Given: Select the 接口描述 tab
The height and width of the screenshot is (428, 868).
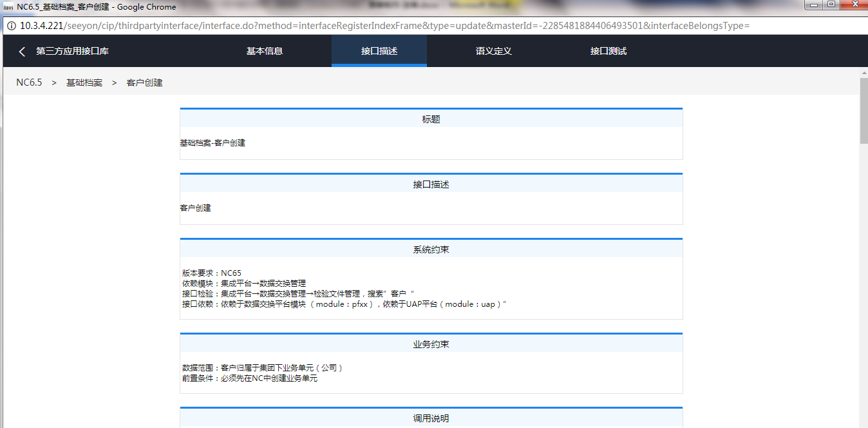Looking at the screenshot, I should pyautogui.click(x=379, y=52).
